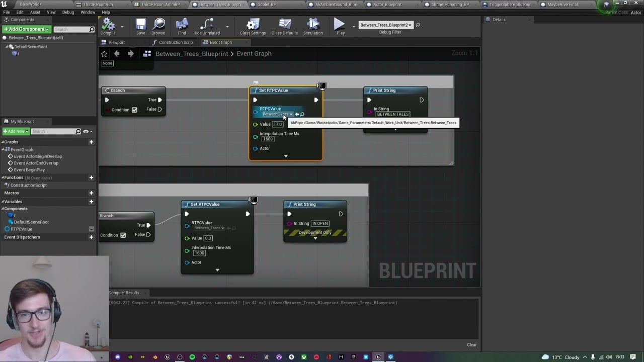Open Play options dropdown arrow
This screenshot has height=362, width=644.
coord(354,27)
